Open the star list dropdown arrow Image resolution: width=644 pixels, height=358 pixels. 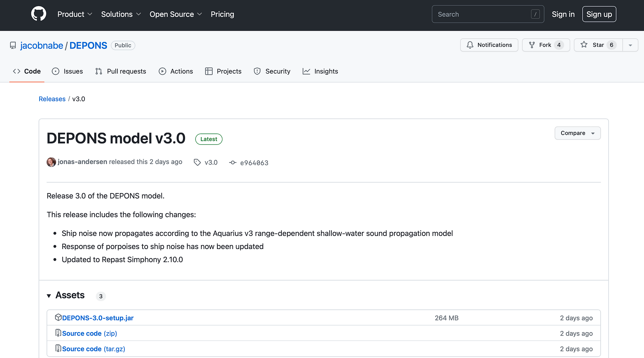(630, 45)
